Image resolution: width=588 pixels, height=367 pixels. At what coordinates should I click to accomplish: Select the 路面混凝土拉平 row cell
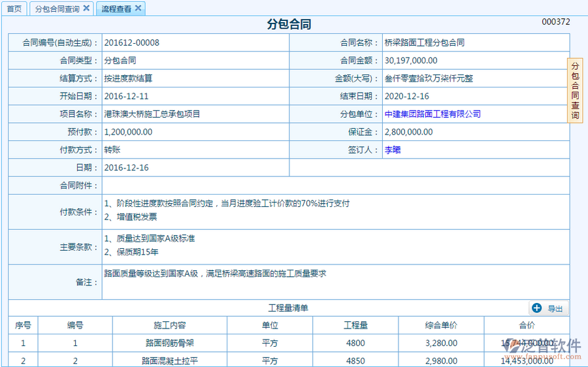[x=170, y=360]
